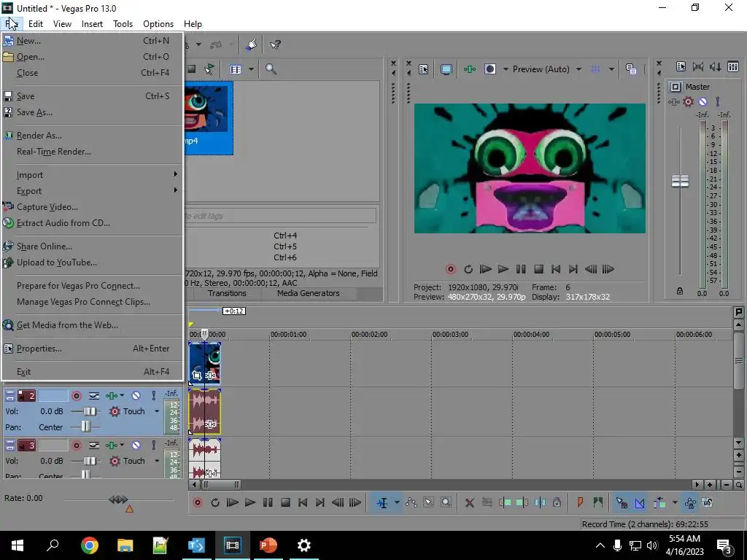Screen dimensions: 747x560
Task: Click Dim Output icon in Master Bus
Action: pos(716,66)
